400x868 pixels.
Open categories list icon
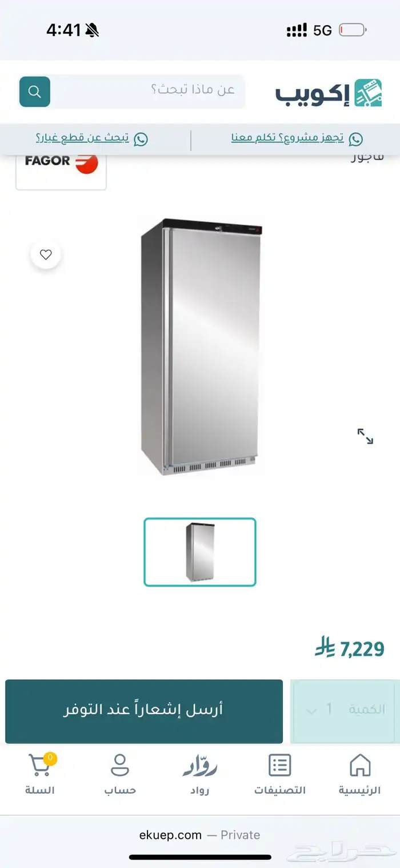pos(280,765)
